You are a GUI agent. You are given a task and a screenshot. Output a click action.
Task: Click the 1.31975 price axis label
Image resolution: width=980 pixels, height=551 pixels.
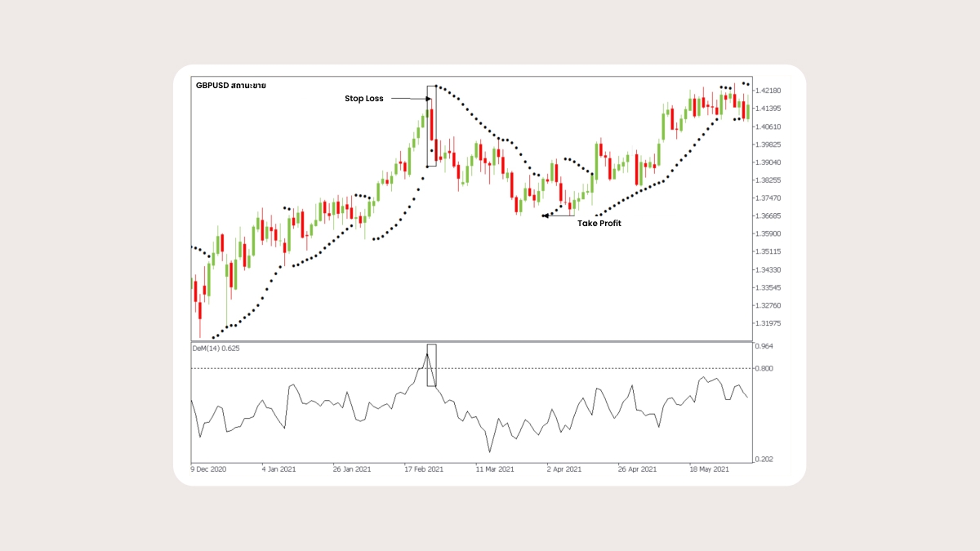tap(769, 324)
